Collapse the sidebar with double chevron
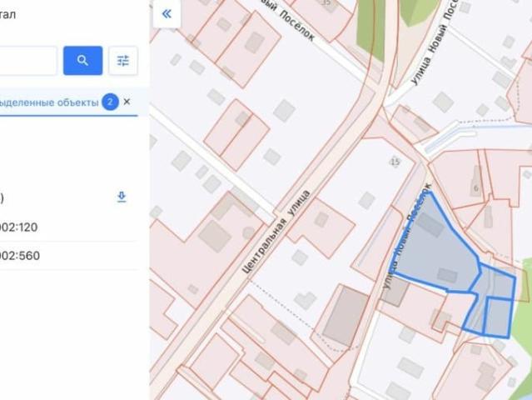This screenshot has height=400, width=532. [167, 14]
